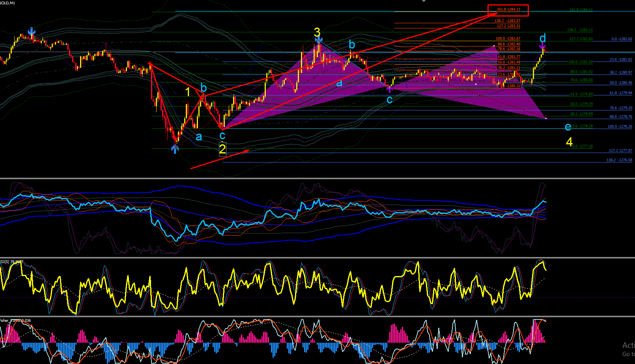The height and width of the screenshot is (364, 635).
Task: Select the green '161.8 1284.11' Fibonacci level
Action: pos(581,10)
